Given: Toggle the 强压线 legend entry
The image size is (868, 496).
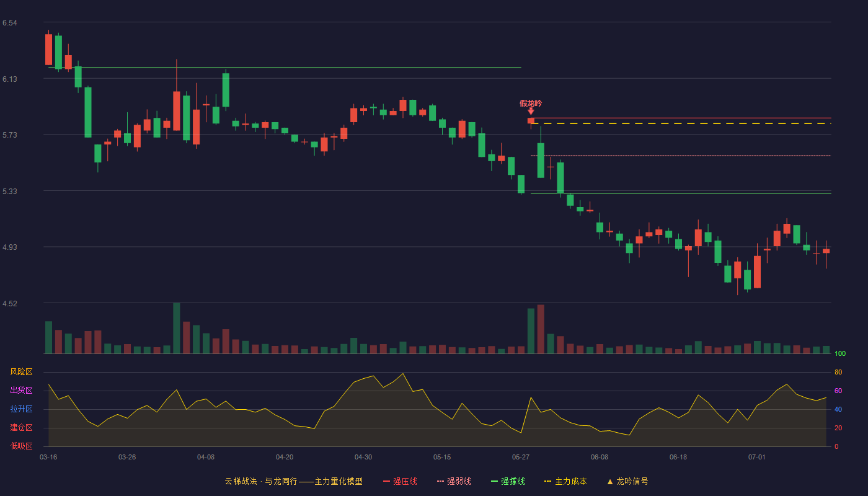Looking at the screenshot, I should pos(400,481).
